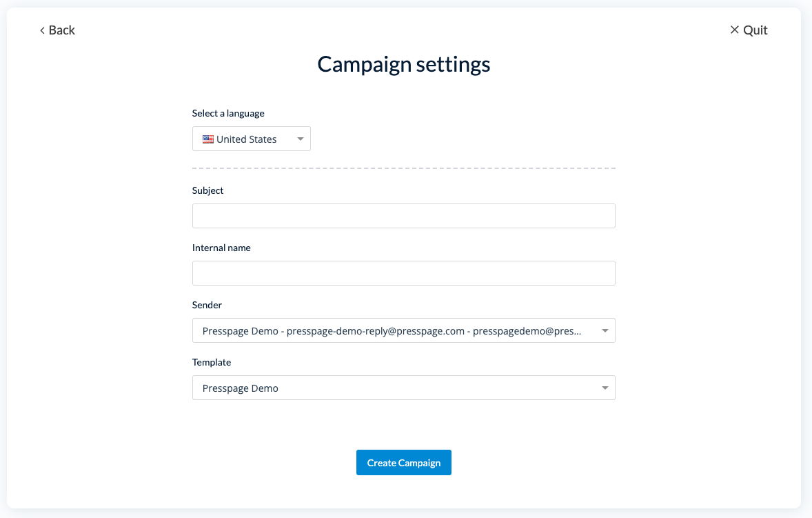Click the Sender field label
Screen dimensions: 812x518
tap(207, 305)
